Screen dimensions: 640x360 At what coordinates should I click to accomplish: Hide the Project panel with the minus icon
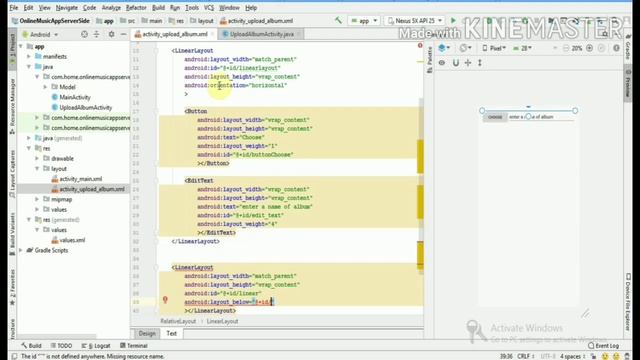pyautogui.click(x=124, y=34)
